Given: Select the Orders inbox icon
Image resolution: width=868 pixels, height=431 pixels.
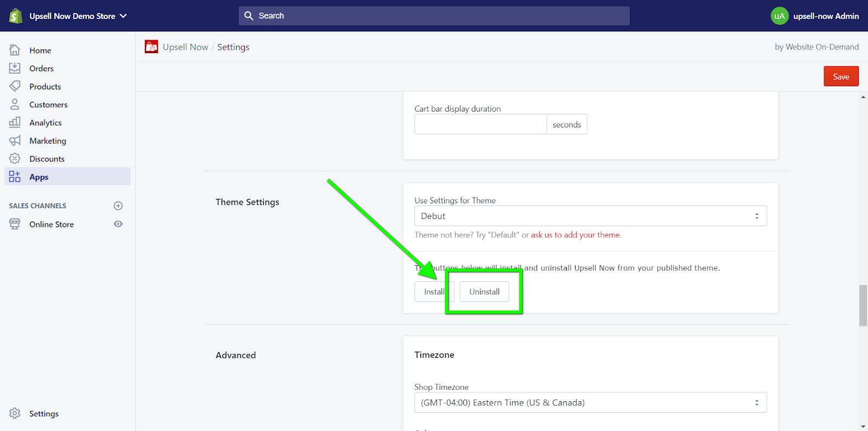Looking at the screenshot, I should [15, 68].
